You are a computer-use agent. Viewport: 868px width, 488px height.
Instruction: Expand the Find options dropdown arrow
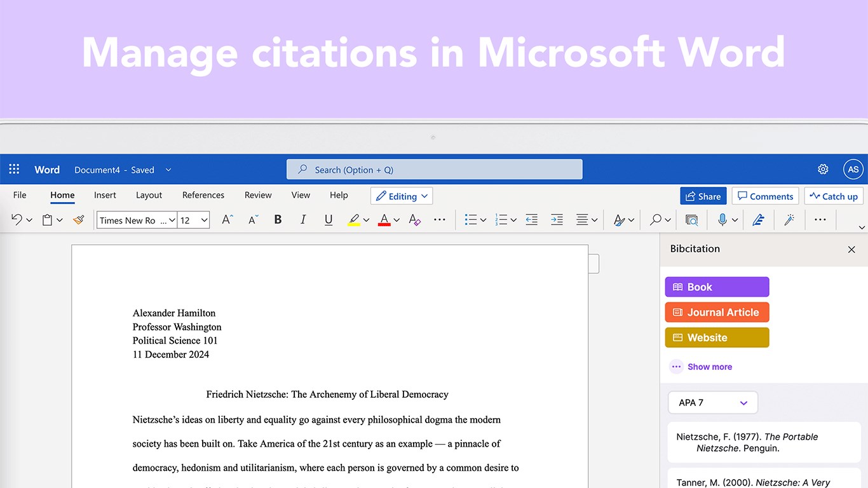pos(668,220)
